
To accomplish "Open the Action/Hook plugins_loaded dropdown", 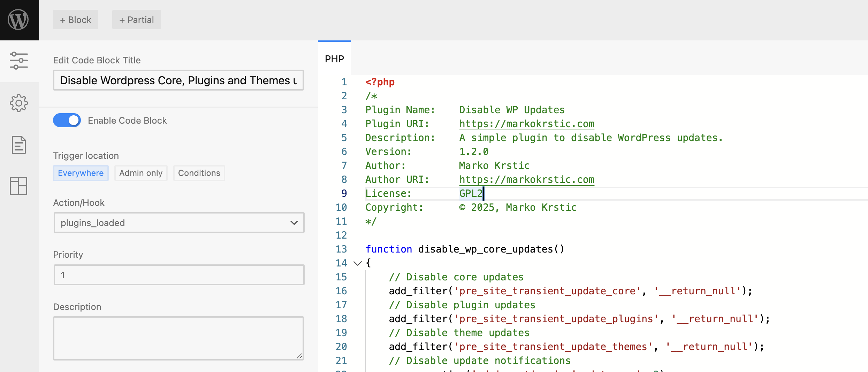I will (179, 223).
